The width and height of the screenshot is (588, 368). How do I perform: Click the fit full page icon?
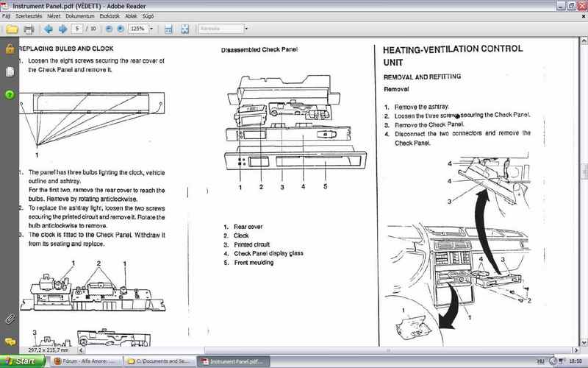[185, 29]
